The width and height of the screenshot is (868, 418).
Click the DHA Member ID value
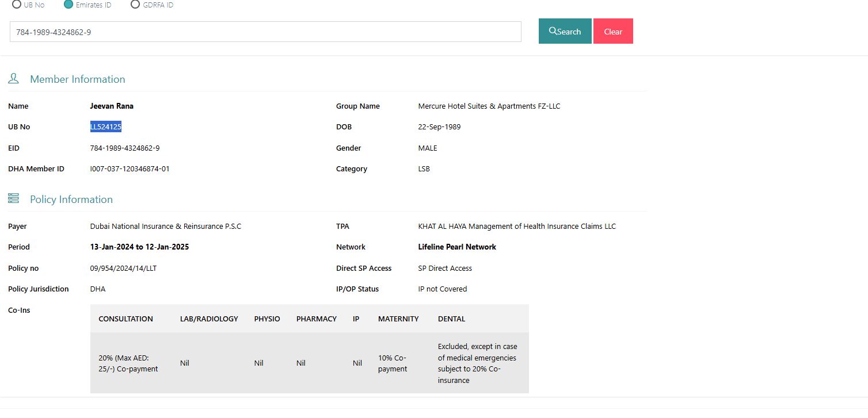pyautogui.click(x=130, y=169)
